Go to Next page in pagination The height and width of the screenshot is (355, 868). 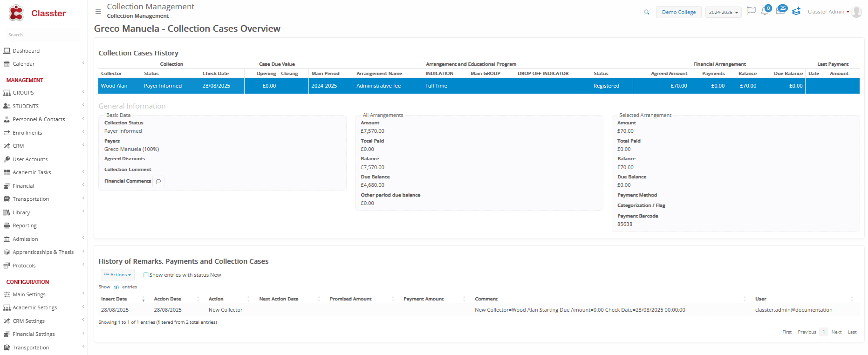point(836,332)
